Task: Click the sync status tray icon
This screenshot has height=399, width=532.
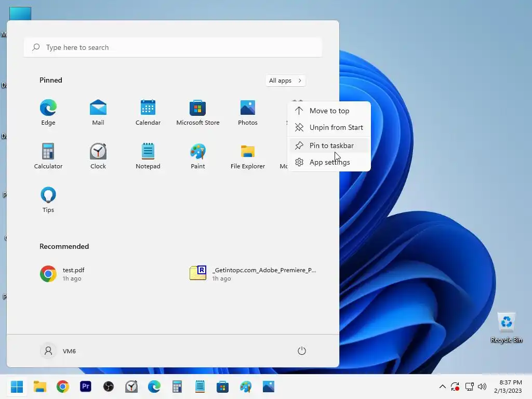Action: pyautogui.click(x=455, y=387)
